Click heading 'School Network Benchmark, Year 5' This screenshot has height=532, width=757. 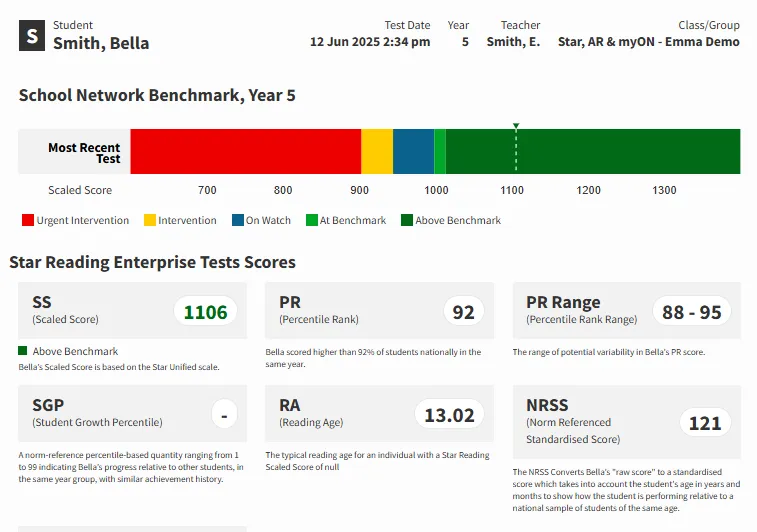pyautogui.click(x=157, y=95)
